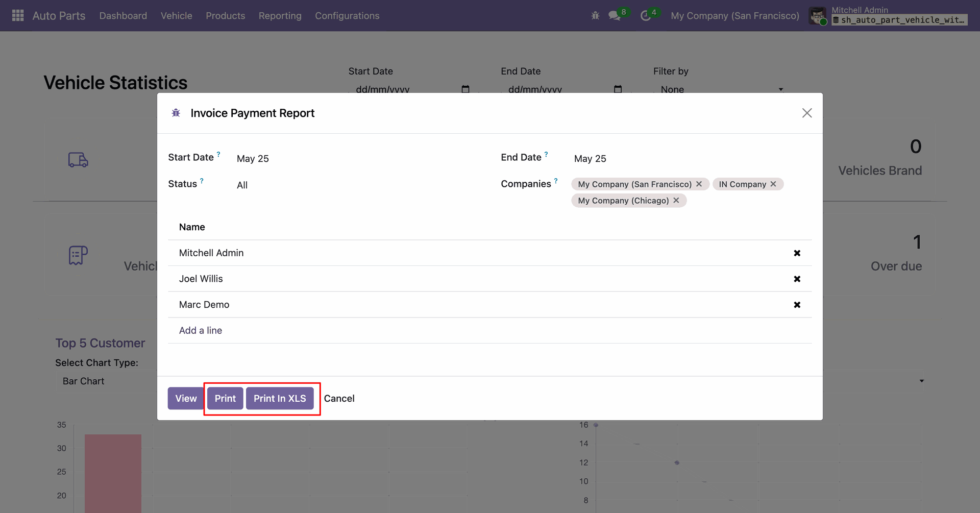Open the Reporting menu
This screenshot has width=980, height=513.
(280, 16)
